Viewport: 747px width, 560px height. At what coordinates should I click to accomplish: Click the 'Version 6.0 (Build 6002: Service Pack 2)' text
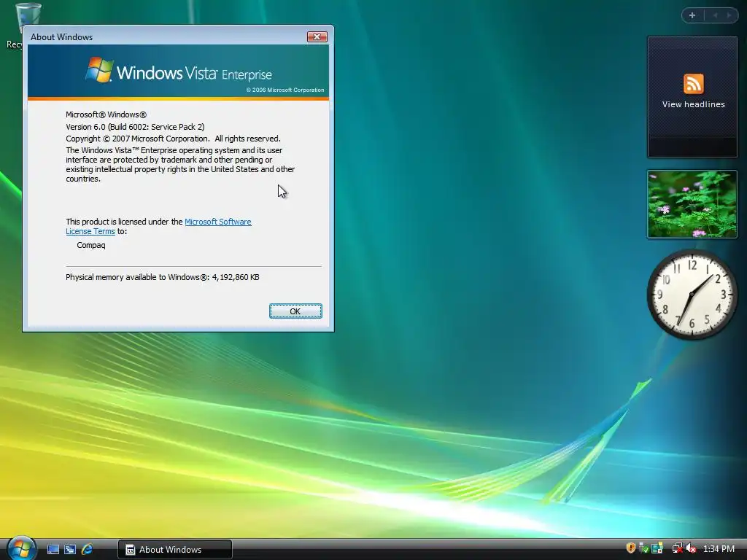coord(135,127)
